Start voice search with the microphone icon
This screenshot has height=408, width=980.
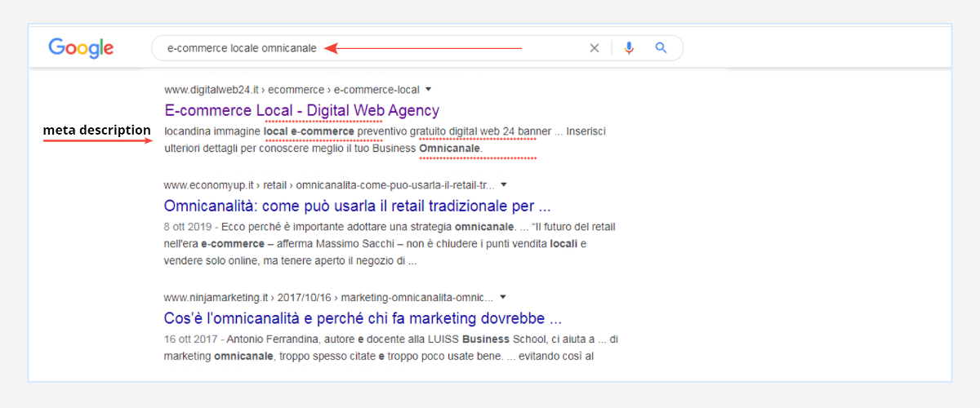tap(629, 48)
